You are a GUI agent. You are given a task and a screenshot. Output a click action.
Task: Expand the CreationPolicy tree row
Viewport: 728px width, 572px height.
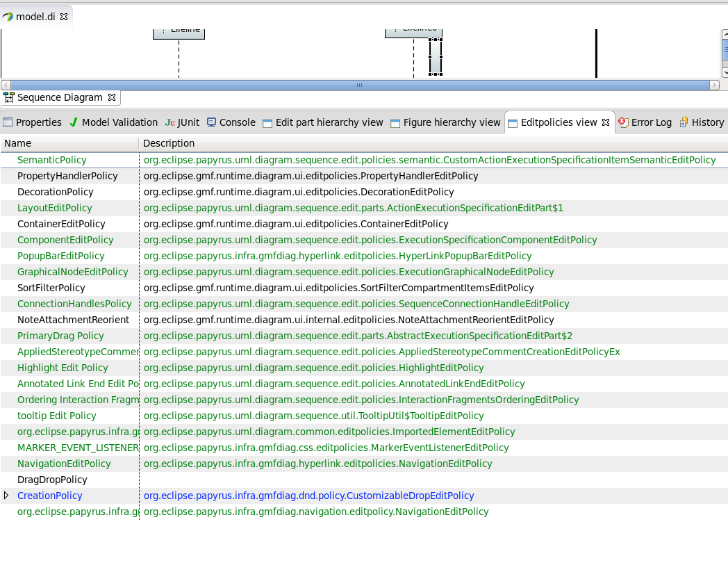coord(7,496)
